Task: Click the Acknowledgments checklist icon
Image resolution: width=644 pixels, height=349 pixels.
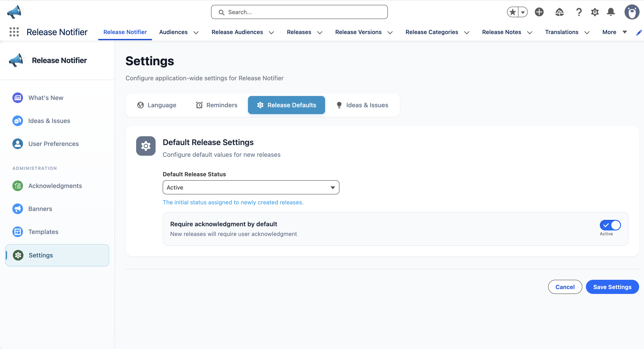Action: point(17,186)
